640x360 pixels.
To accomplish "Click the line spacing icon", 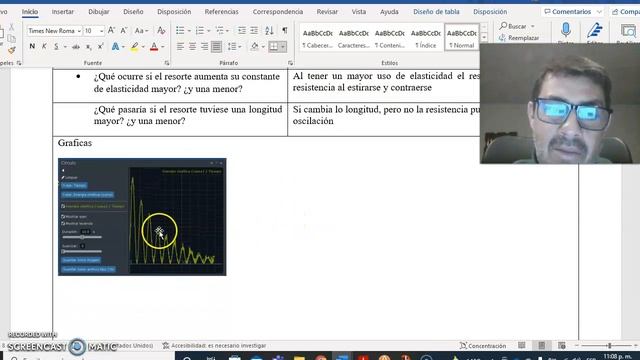I will point(232,47).
